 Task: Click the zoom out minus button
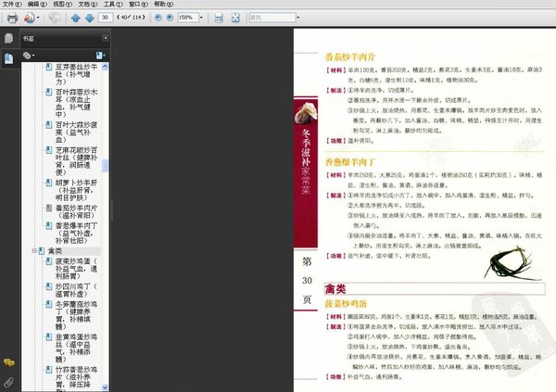[x=158, y=18]
